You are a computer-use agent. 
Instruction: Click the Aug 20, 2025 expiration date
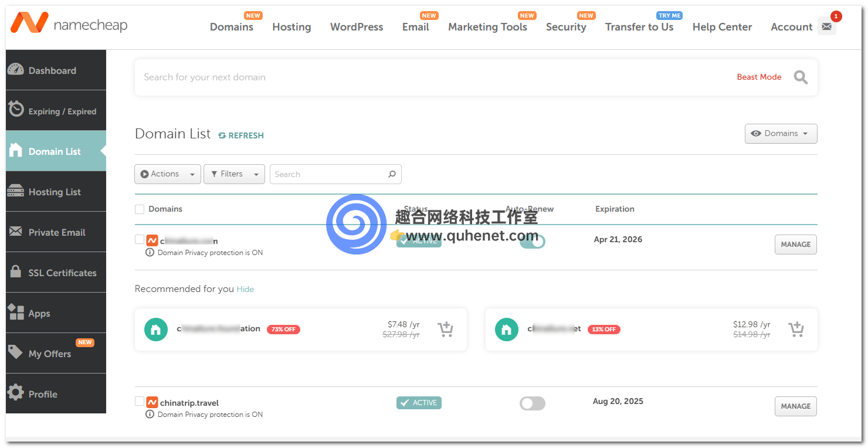tap(618, 402)
